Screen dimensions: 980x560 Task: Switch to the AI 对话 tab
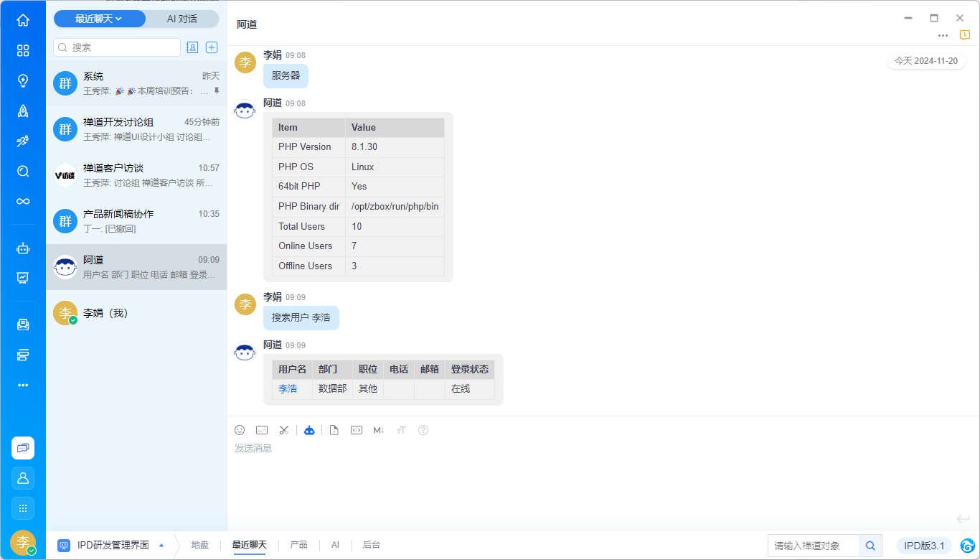(182, 19)
